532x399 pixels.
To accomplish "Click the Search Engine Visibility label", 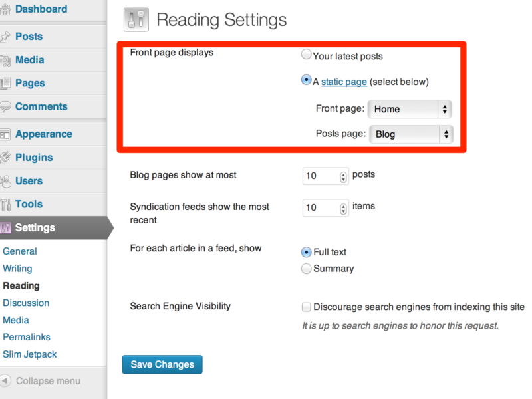I will (180, 306).
